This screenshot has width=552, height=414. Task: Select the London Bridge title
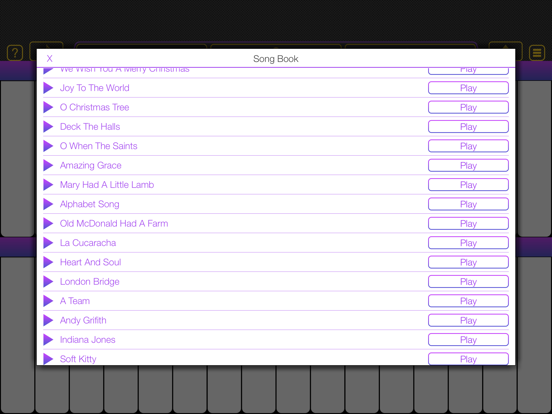(x=89, y=282)
